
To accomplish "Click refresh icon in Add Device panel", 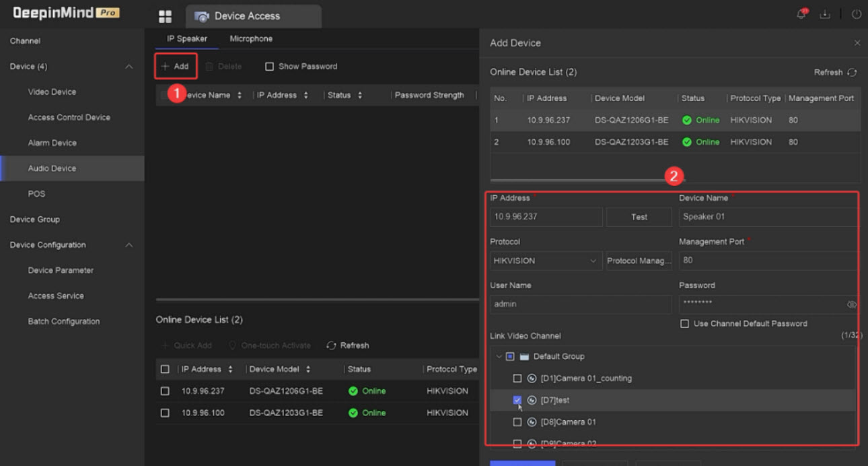I will (852, 73).
